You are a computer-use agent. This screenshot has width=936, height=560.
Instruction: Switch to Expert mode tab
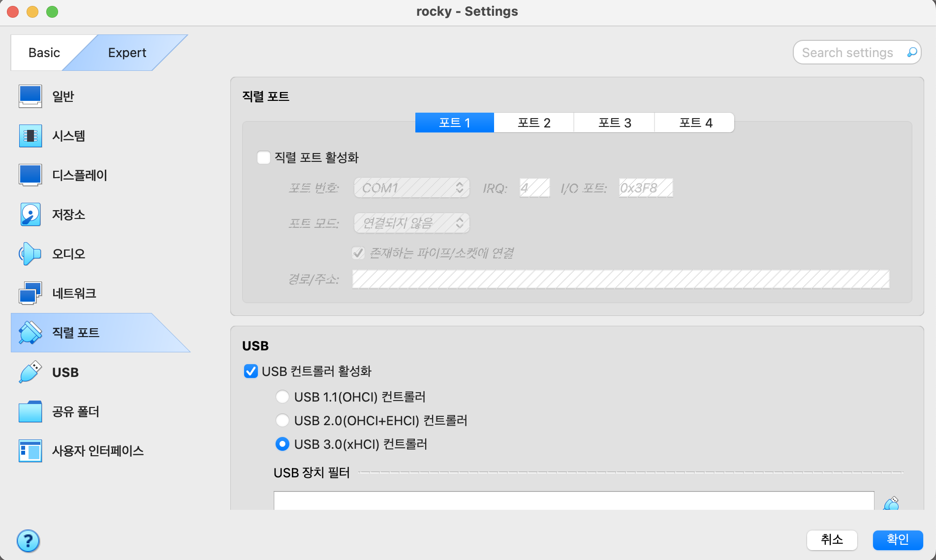pos(127,53)
